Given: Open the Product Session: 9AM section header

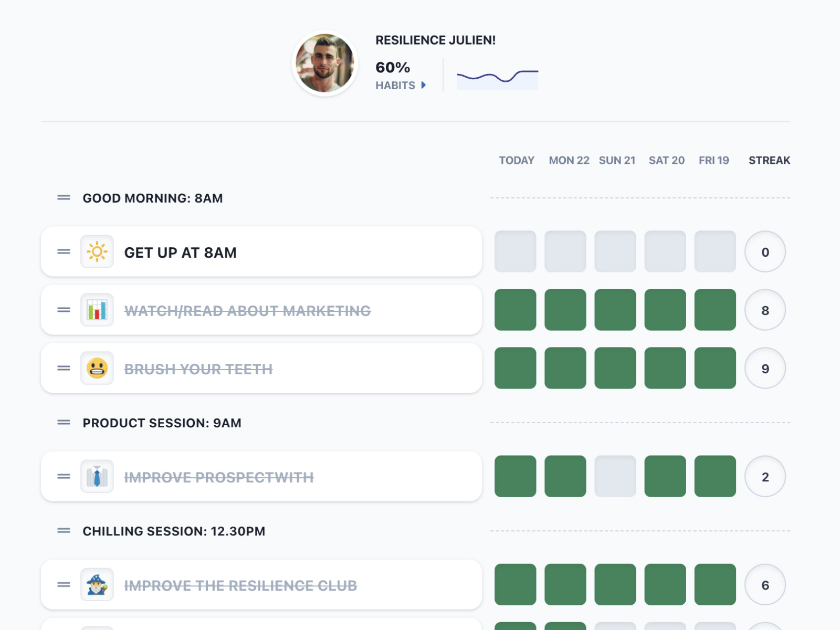Looking at the screenshot, I should point(162,423).
